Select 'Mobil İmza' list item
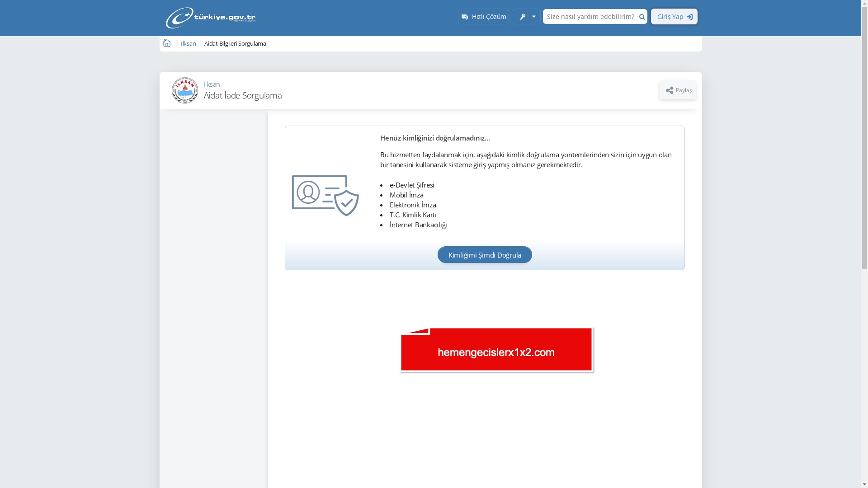868x488 pixels. click(406, 195)
